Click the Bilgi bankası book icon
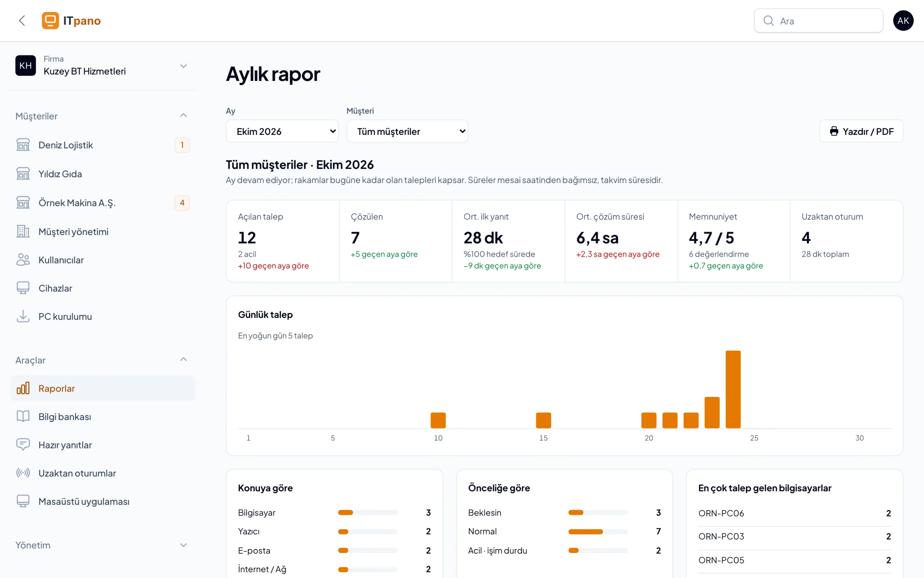The height and width of the screenshot is (578, 924). point(23,417)
